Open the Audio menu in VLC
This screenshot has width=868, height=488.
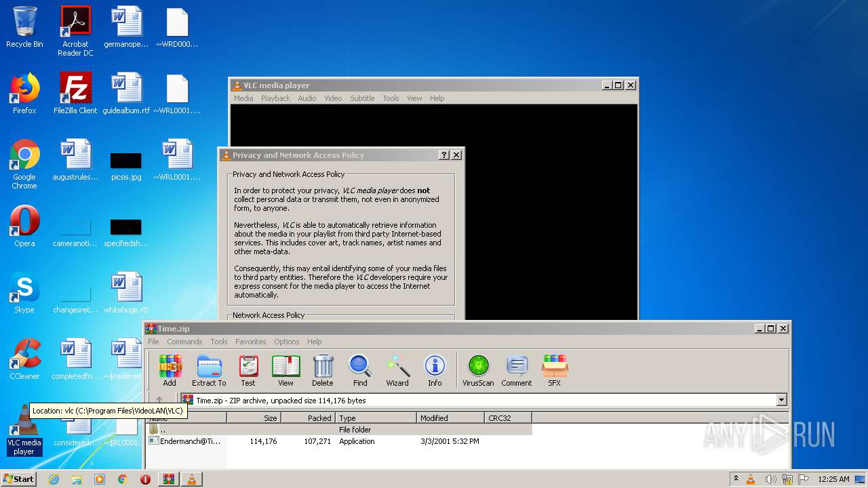(x=307, y=98)
